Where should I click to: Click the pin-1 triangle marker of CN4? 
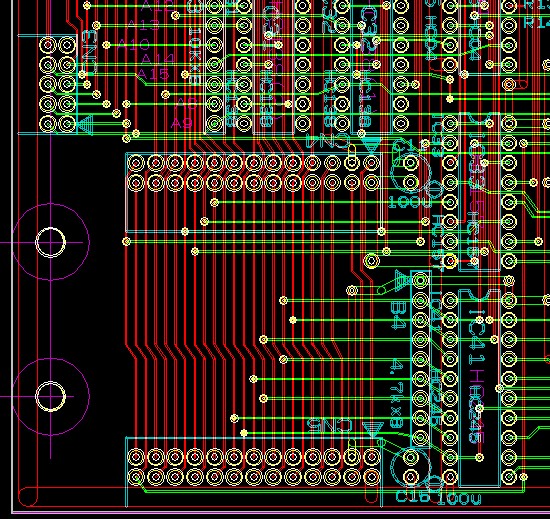[370, 144]
